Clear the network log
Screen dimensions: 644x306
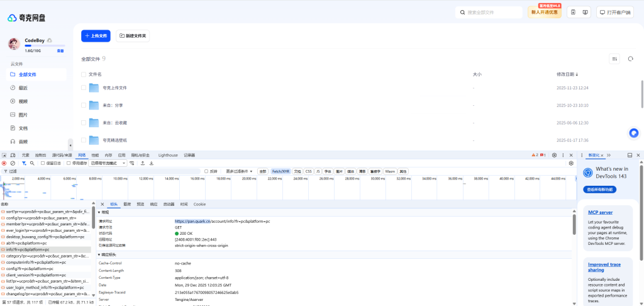pos(13,163)
